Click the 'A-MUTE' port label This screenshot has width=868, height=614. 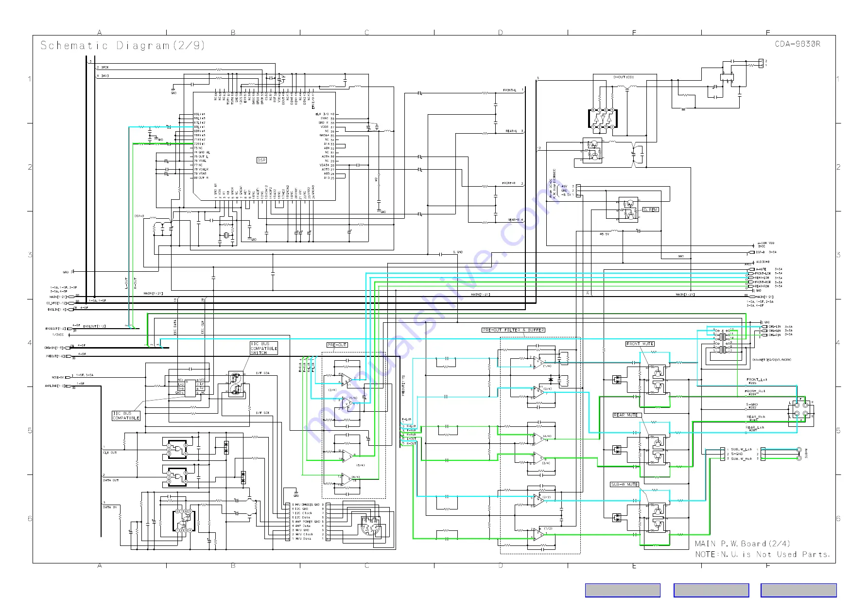[761, 269]
